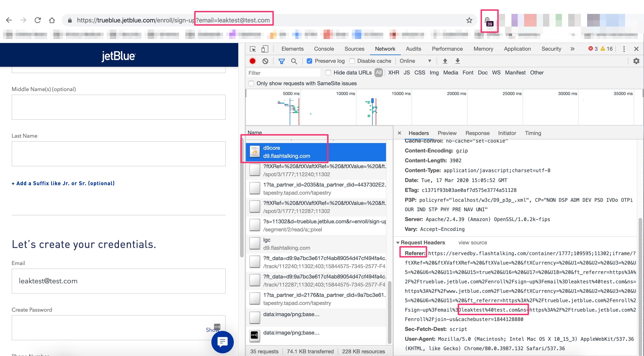
Task: Open the Timing tab of request
Action: (x=533, y=133)
